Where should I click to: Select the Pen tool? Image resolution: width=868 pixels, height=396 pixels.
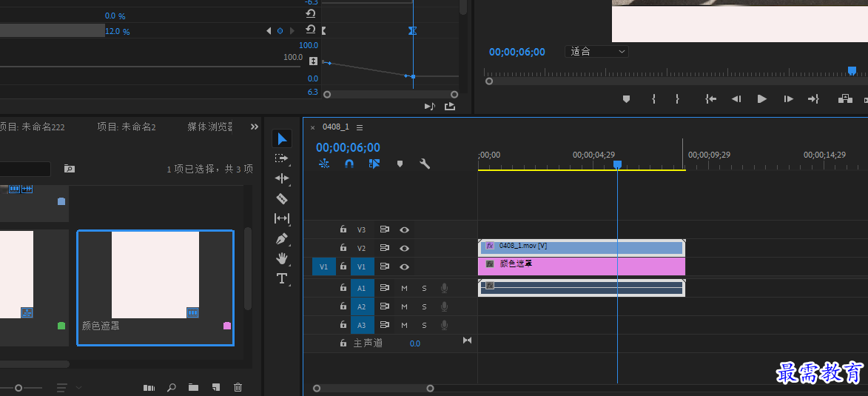tap(282, 238)
